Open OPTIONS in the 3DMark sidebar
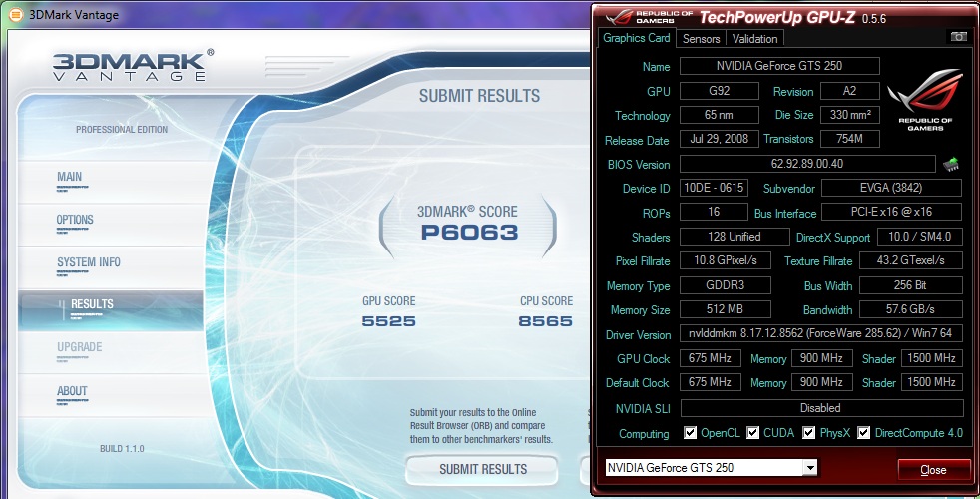Viewport: 980px width, 499px height. [x=75, y=220]
